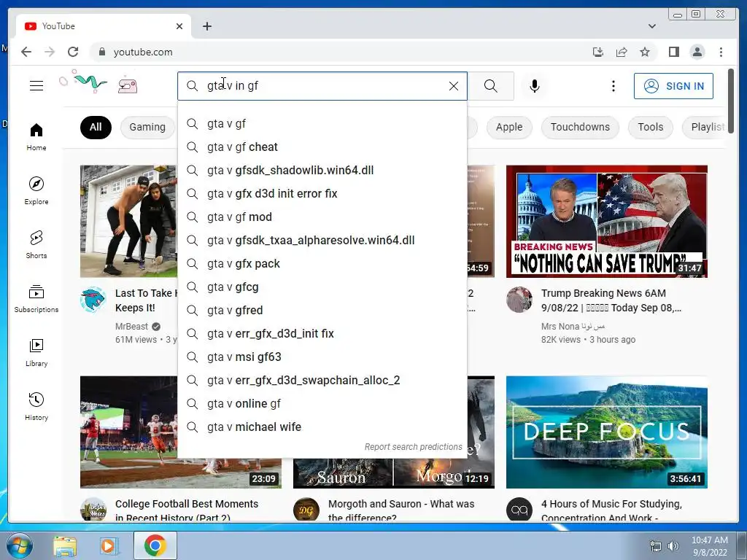Screen dimensions: 747x560
Task: Open the tab search chevron dropdown
Action: [x=651, y=26]
